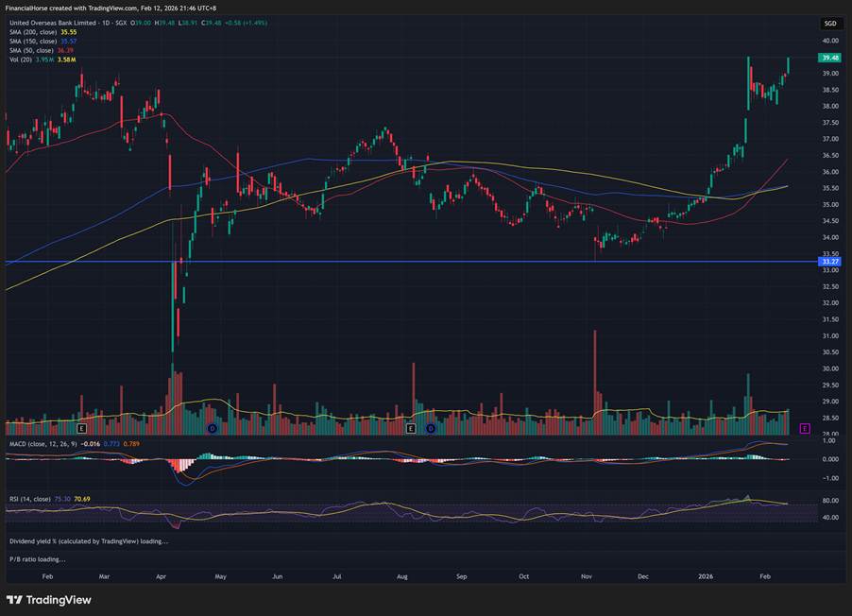The height and width of the screenshot is (616, 852).
Task: Toggle the SMA (200, close) indicator legend
Action: click(31, 31)
